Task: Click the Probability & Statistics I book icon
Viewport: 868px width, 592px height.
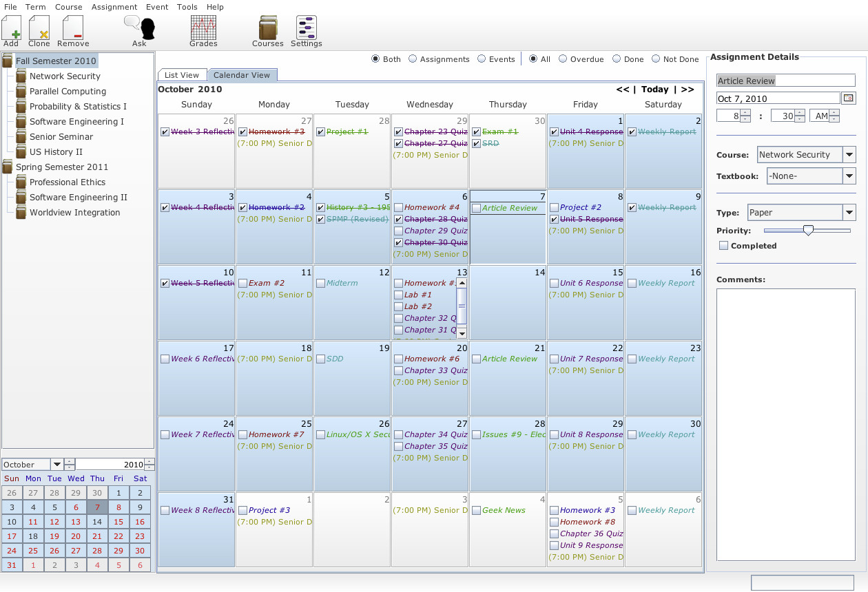Action: click(21, 107)
